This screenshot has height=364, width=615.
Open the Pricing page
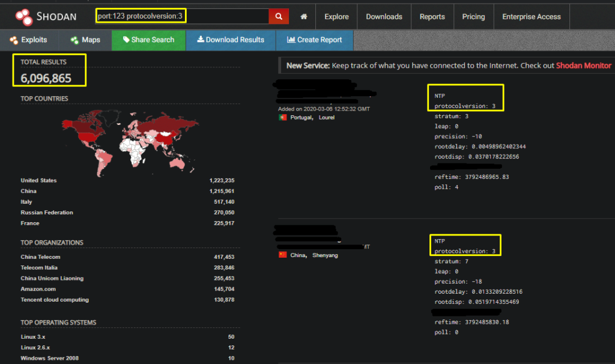[x=473, y=16]
